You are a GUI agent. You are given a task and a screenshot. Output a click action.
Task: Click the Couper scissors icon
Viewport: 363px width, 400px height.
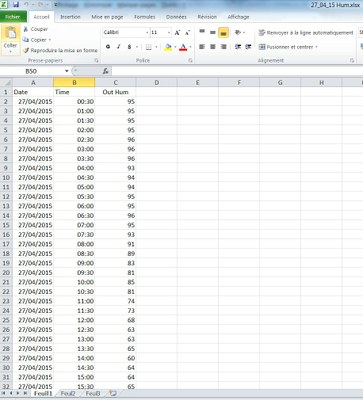(x=26, y=29)
